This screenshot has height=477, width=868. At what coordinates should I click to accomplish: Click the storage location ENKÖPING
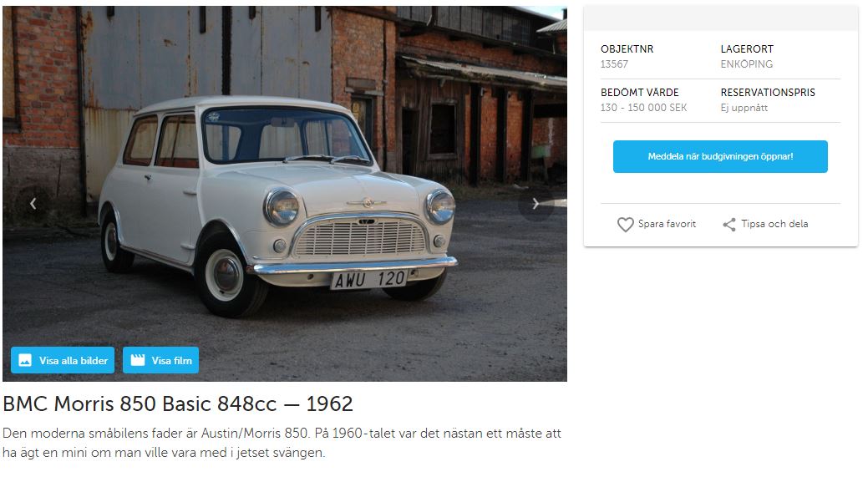click(x=746, y=64)
